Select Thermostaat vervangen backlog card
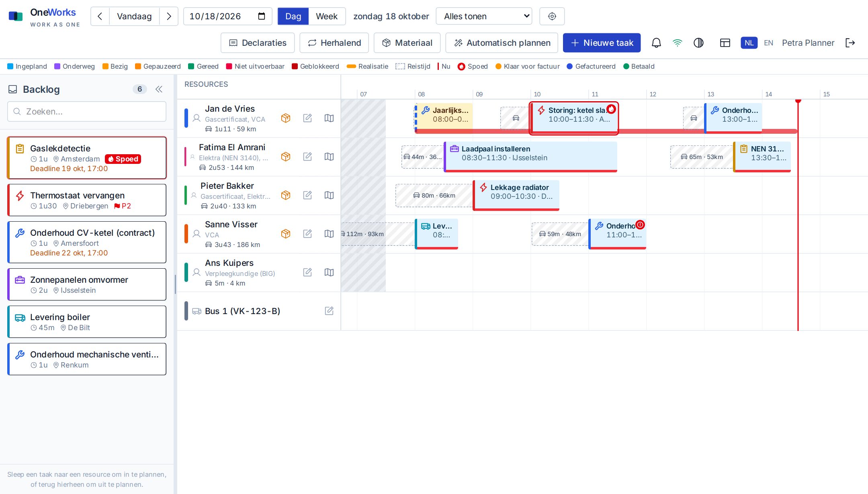 tap(87, 200)
